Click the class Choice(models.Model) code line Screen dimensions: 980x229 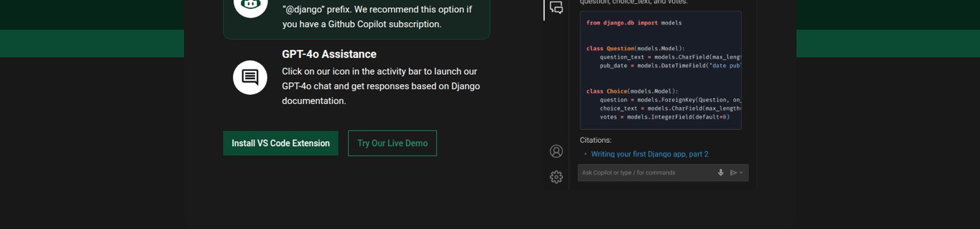(632, 91)
